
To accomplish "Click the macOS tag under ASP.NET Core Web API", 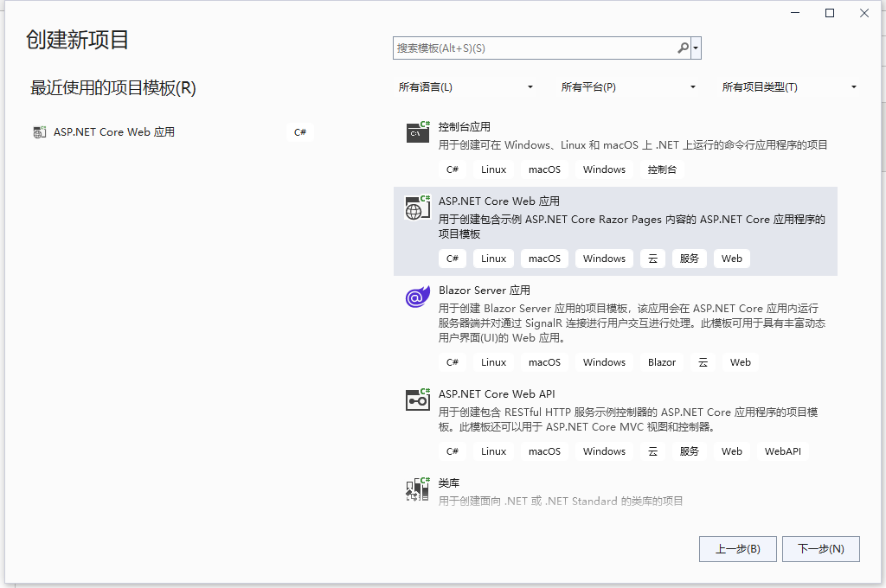I will (544, 451).
